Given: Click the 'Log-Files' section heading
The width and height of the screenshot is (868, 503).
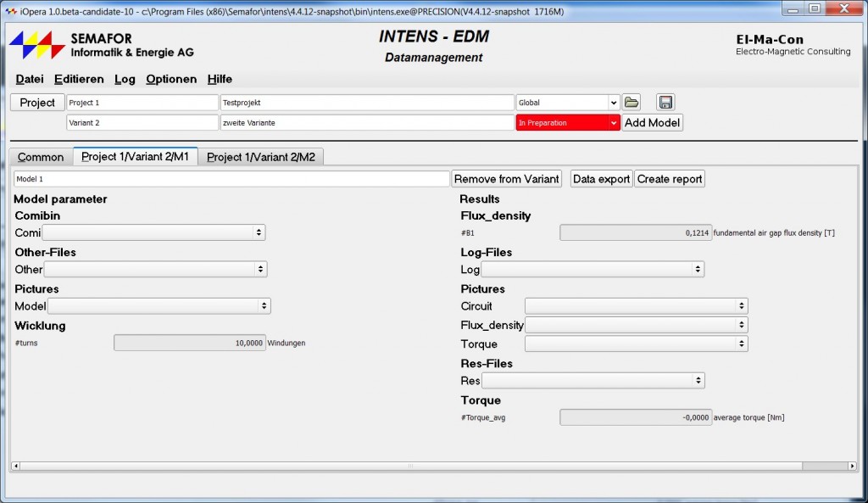Looking at the screenshot, I should (486, 252).
